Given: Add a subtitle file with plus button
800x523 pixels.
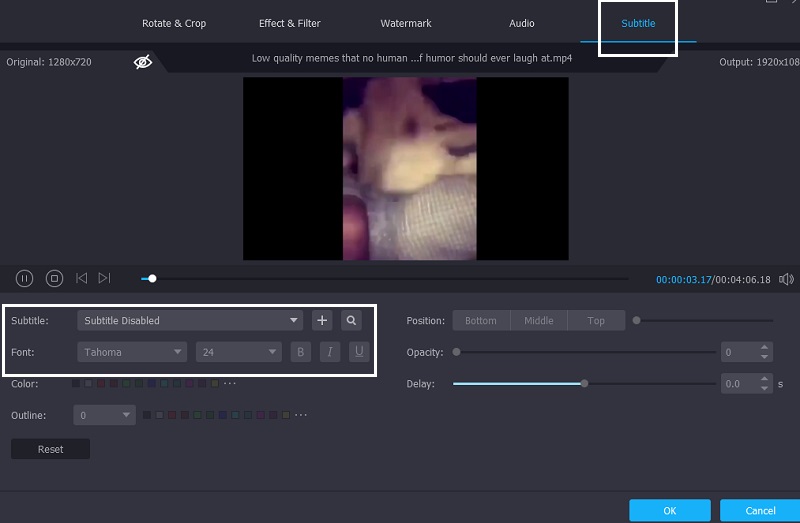Looking at the screenshot, I should (322, 320).
